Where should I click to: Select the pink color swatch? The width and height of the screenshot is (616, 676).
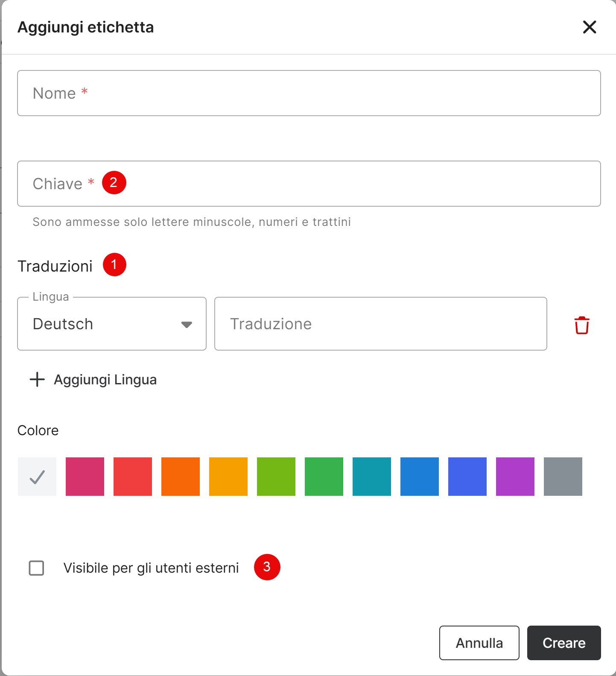85,477
